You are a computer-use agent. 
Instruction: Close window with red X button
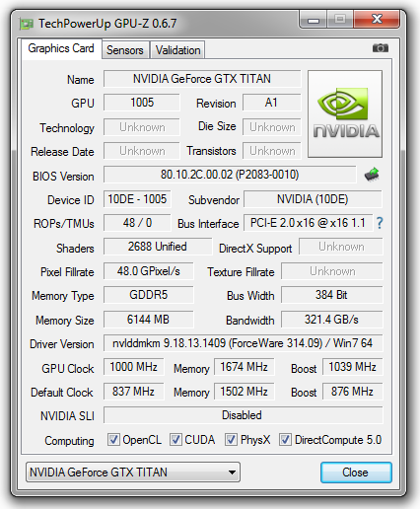[377, 19]
